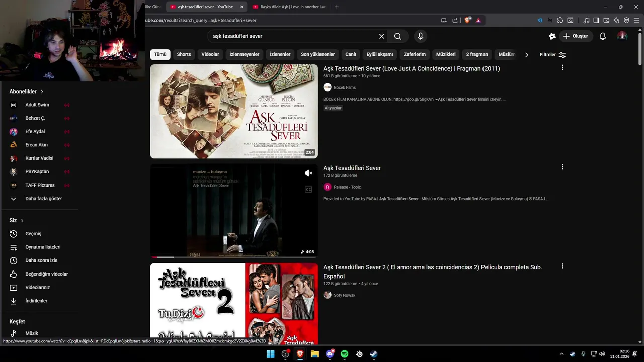Open Release - Topic channel link
This screenshot has width=644, height=362.
(x=347, y=187)
